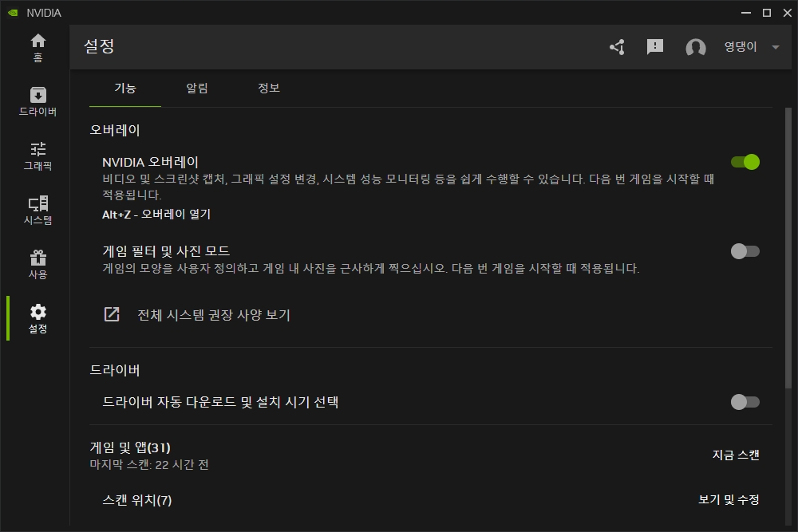Viewport: 798px width, 532px height.
Task: Click the 지금 스캔 button
Action: pyautogui.click(x=736, y=455)
